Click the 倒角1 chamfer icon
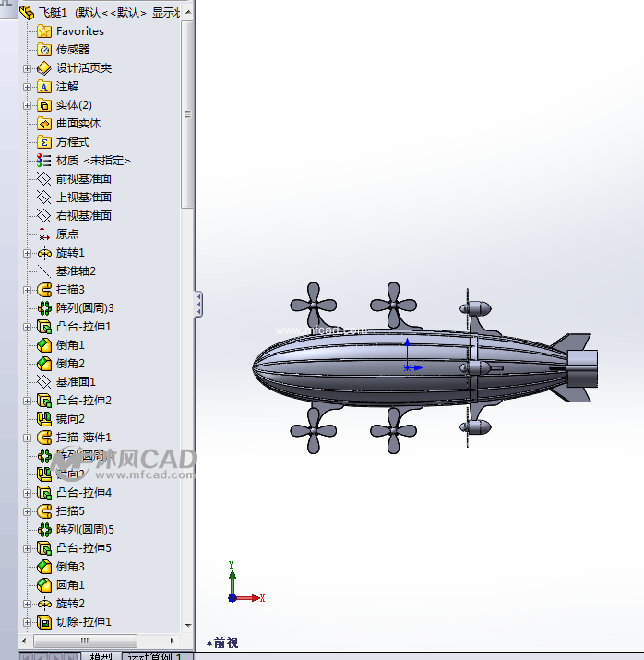This screenshot has width=644, height=660. click(44, 345)
